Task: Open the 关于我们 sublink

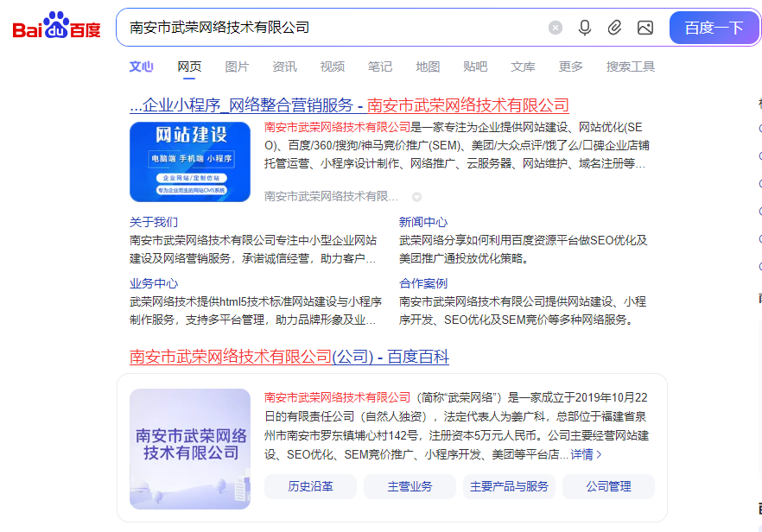Action: coord(154,222)
